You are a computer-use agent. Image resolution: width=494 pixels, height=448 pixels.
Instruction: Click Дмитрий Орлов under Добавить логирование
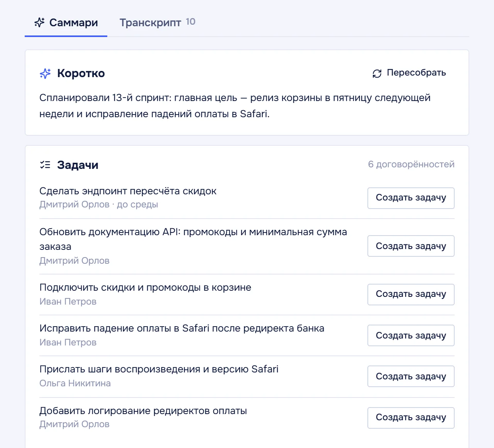click(74, 424)
